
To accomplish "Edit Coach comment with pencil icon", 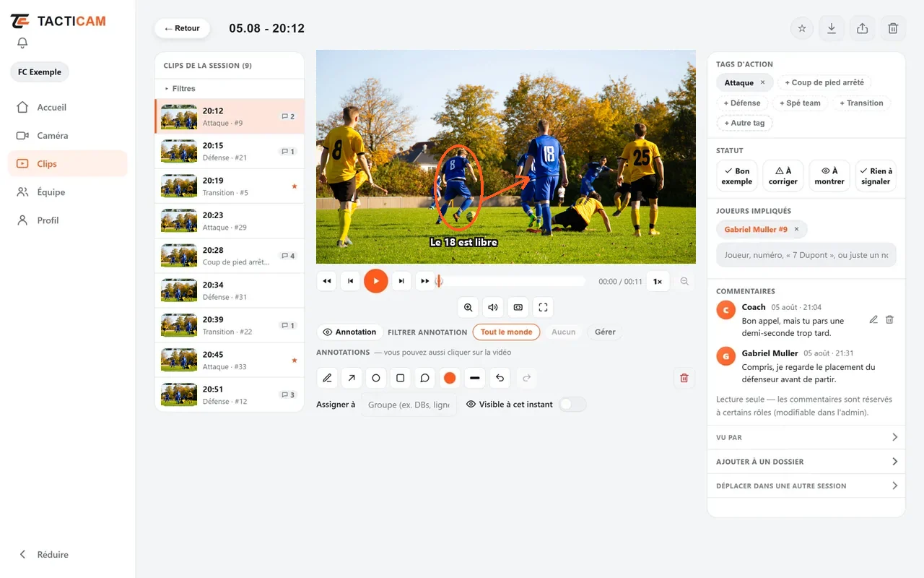I will (873, 319).
